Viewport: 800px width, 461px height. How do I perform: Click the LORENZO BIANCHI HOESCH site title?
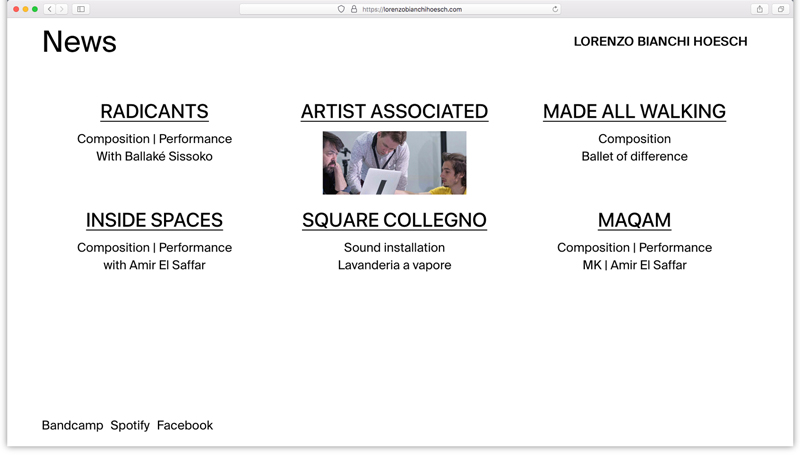[660, 41]
